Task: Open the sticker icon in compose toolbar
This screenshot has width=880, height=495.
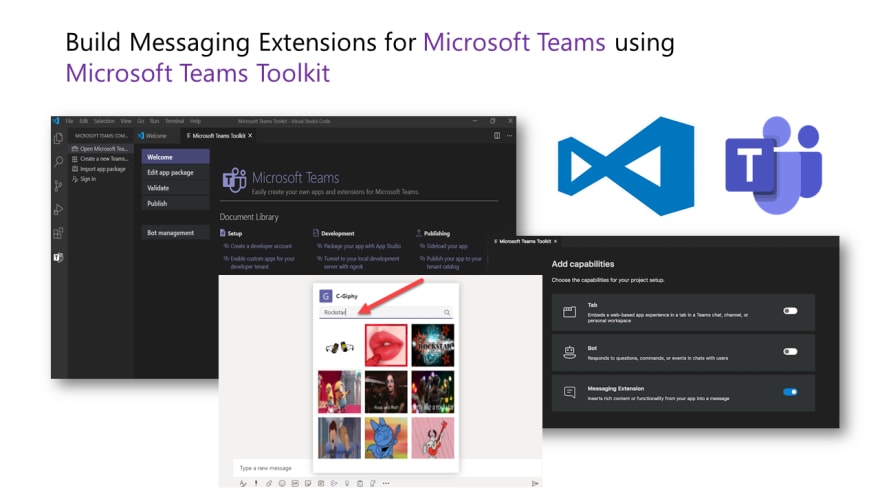Action: (308, 483)
